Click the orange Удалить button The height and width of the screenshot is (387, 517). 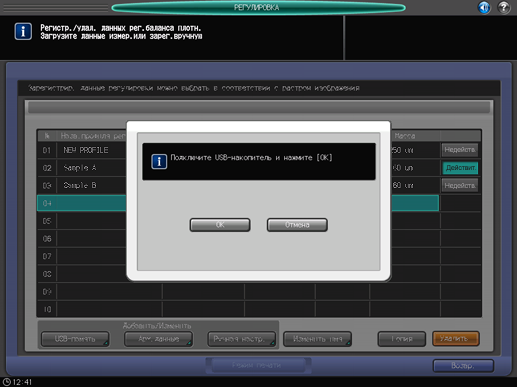point(456,338)
